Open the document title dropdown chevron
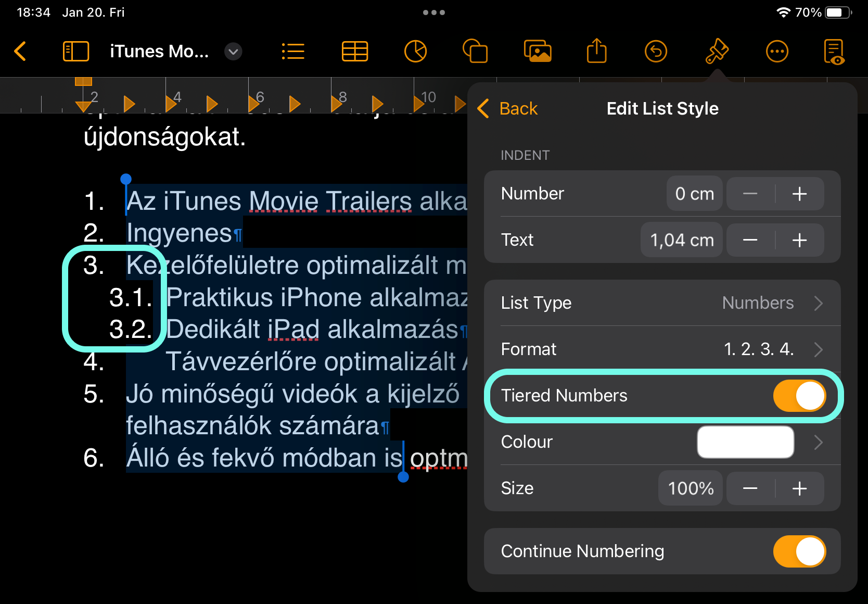The width and height of the screenshot is (868, 604). point(233,52)
